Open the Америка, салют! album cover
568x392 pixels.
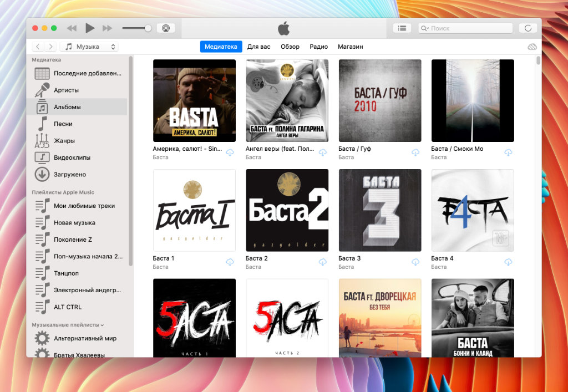[195, 100]
